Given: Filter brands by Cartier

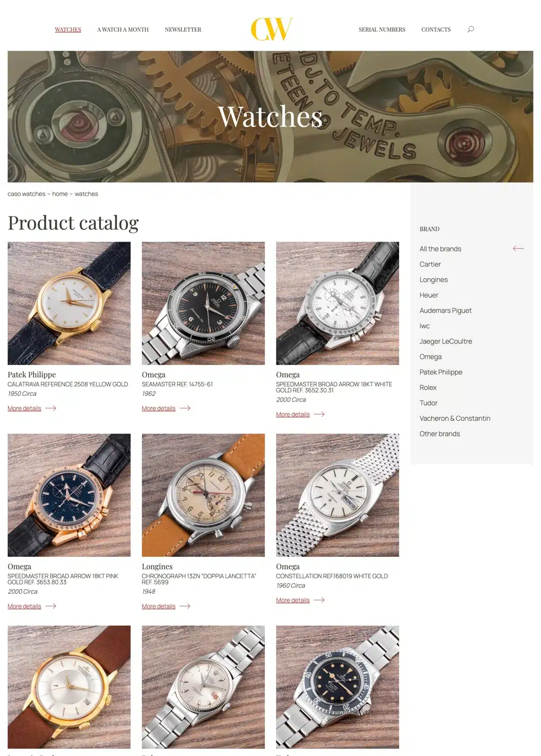Looking at the screenshot, I should point(430,264).
